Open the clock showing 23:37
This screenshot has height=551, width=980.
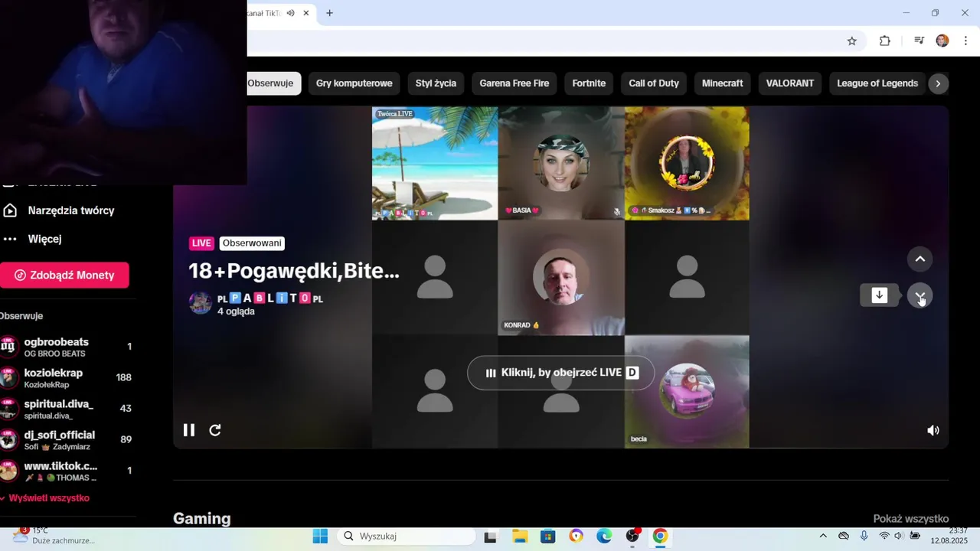[x=948, y=536]
